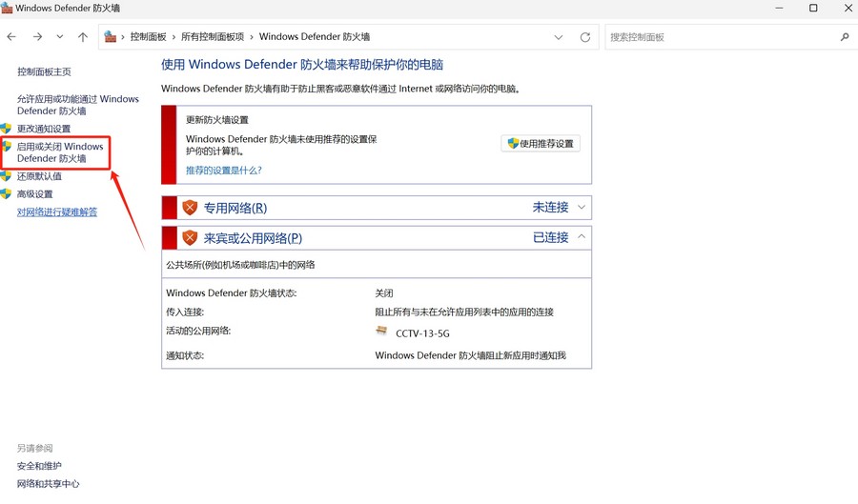Image resolution: width=858 pixels, height=504 pixels.
Task: Click red shield icon next to 专用网络
Action: [190, 208]
